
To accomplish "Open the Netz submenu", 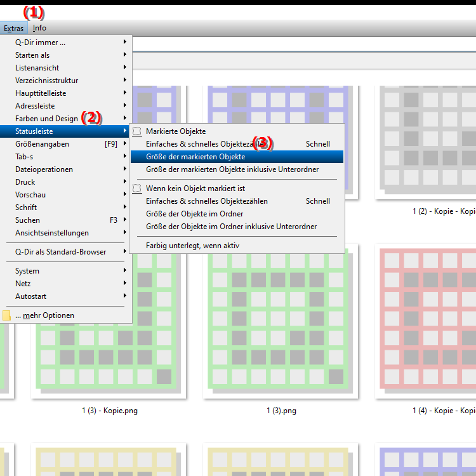I will point(66,284).
